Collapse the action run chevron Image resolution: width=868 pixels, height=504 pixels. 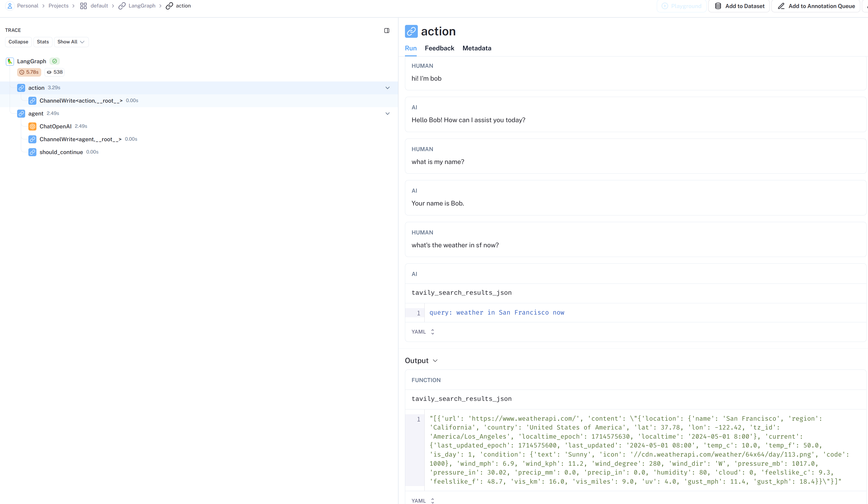point(387,88)
